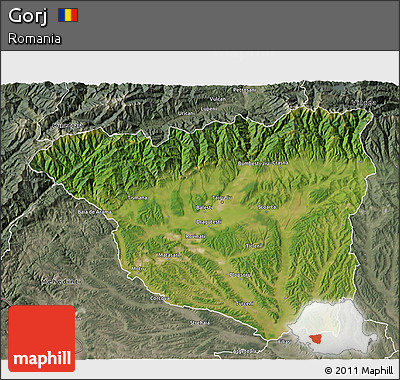Click the Uricani town label
Screen dimensions: 400x380
click(186, 113)
